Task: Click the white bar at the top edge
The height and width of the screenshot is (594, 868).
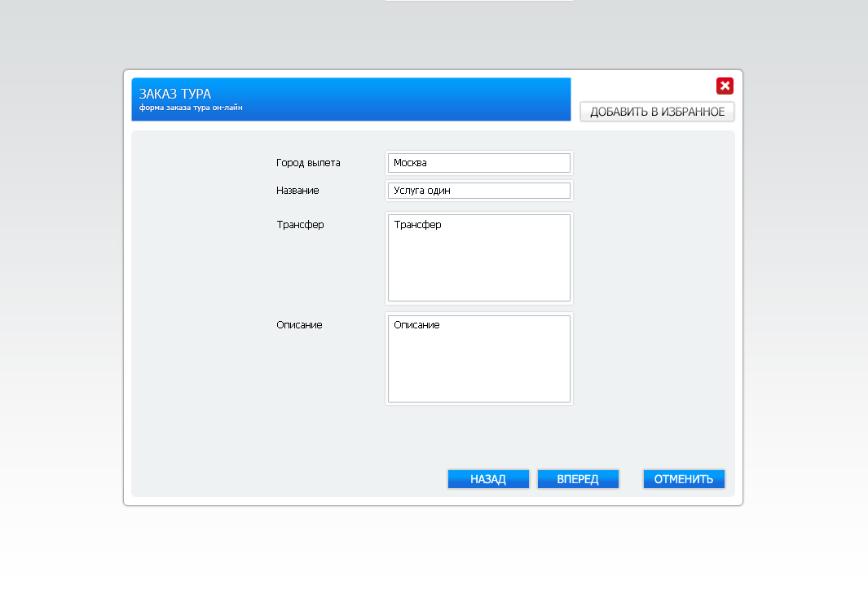Action: pos(478,1)
